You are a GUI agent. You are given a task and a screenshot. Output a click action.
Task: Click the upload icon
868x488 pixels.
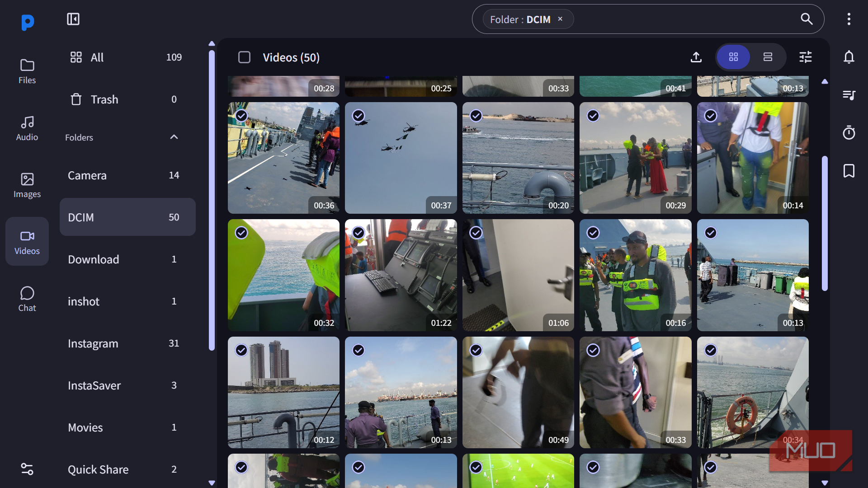click(696, 57)
